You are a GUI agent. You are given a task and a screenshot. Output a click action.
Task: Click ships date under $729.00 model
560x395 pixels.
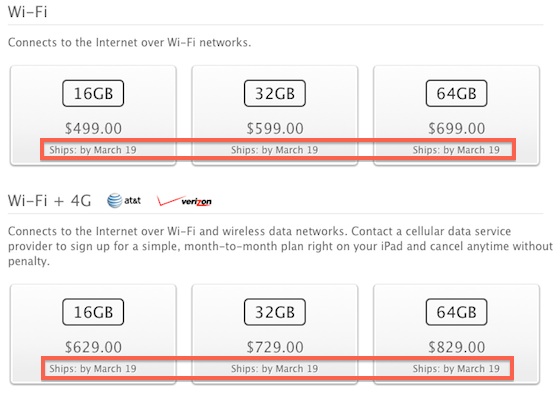275,369
